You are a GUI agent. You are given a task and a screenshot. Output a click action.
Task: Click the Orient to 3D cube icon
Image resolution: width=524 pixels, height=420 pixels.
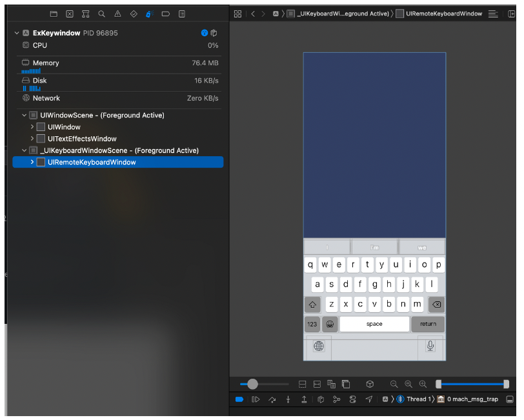click(x=370, y=384)
